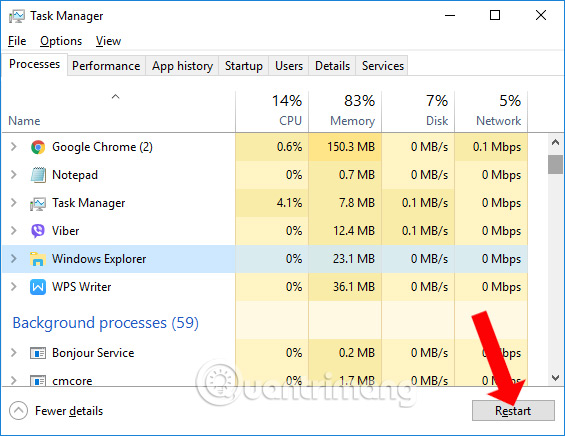Click the 0.6% CPU cell

coord(272,147)
